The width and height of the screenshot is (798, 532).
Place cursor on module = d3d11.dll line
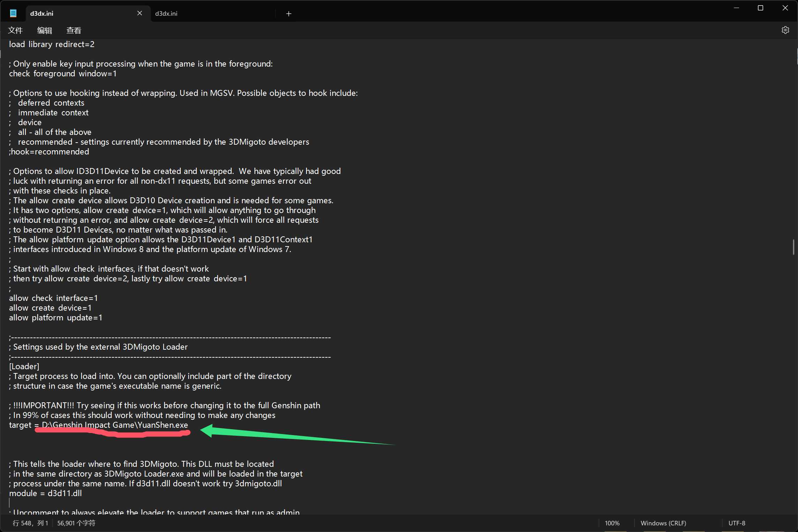45,493
